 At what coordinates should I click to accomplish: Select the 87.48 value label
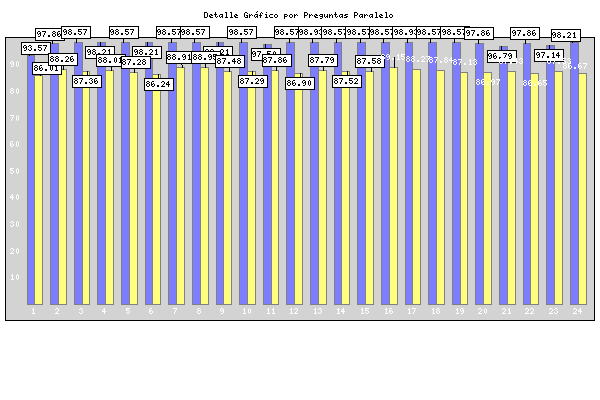229,61
